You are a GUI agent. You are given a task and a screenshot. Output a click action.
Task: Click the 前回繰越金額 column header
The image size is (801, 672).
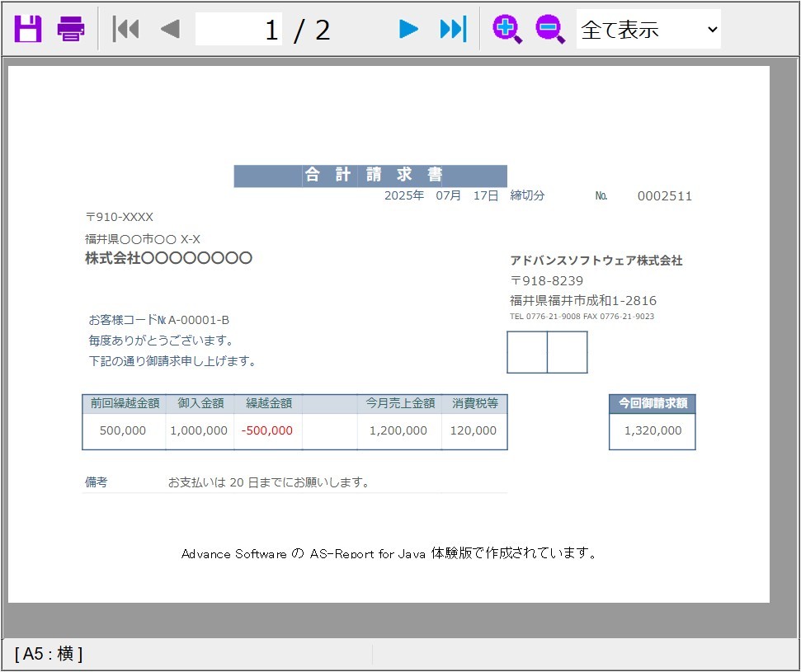pyautogui.click(x=125, y=403)
